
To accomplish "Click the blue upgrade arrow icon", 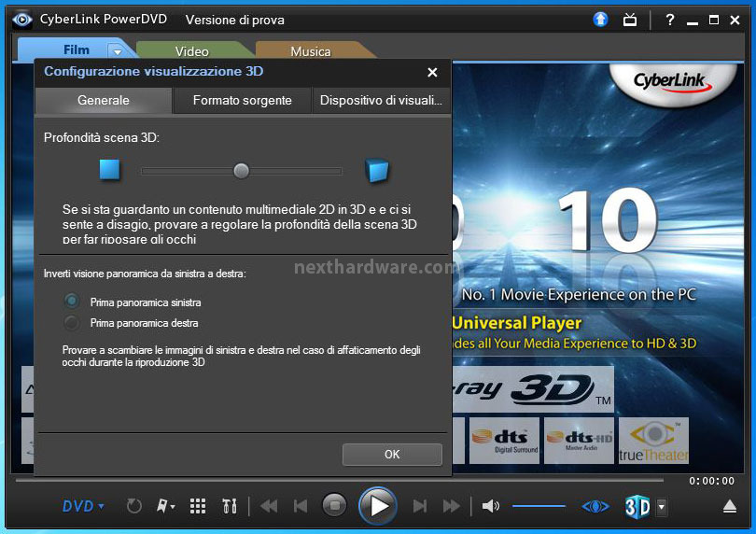I will [x=600, y=20].
